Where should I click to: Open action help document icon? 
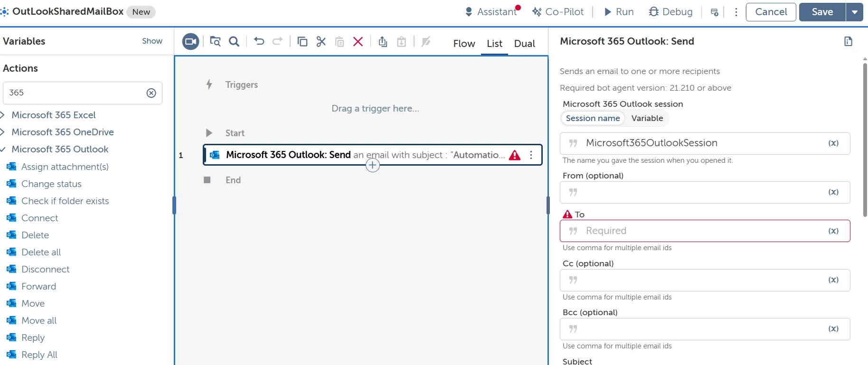[x=848, y=41]
